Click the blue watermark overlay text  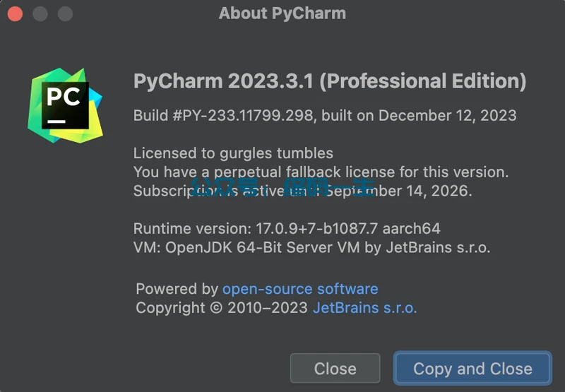tap(282, 188)
